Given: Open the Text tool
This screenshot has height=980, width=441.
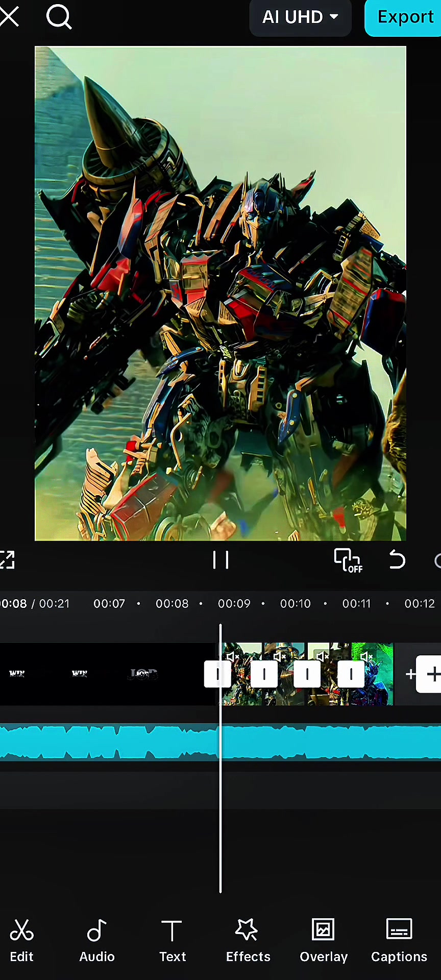Looking at the screenshot, I should (x=172, y=940).
